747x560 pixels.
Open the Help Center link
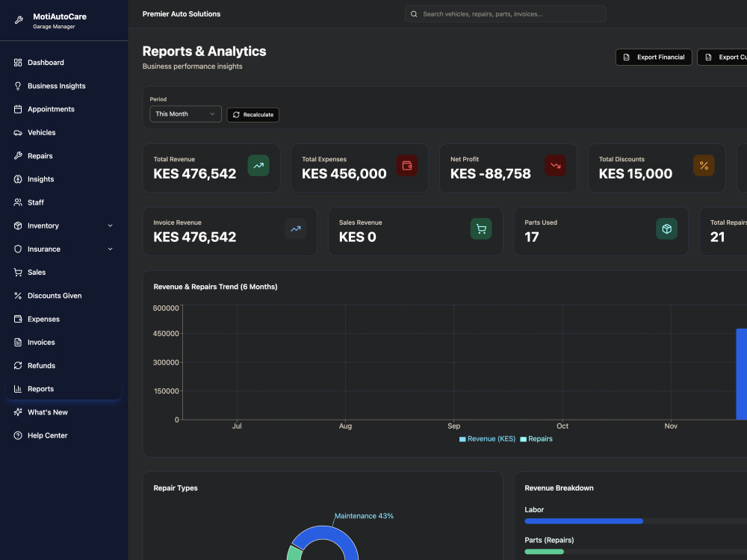(x=63, y=436)
